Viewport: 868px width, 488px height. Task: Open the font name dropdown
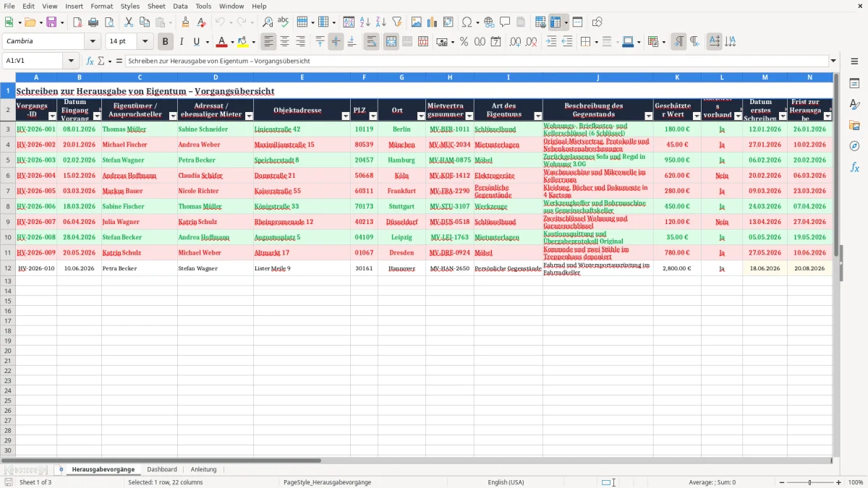[x=93, y=42]
